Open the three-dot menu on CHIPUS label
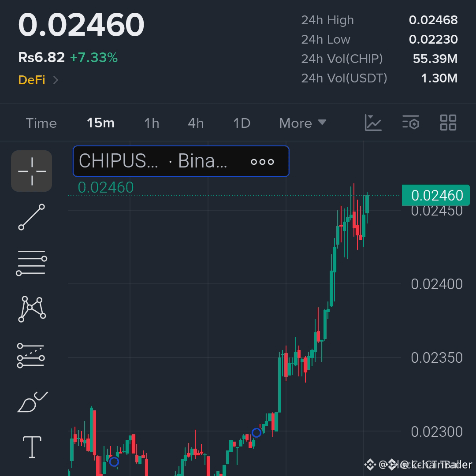Screen dimensions: 476x476 pyautogui.click(x=262, y=162)
